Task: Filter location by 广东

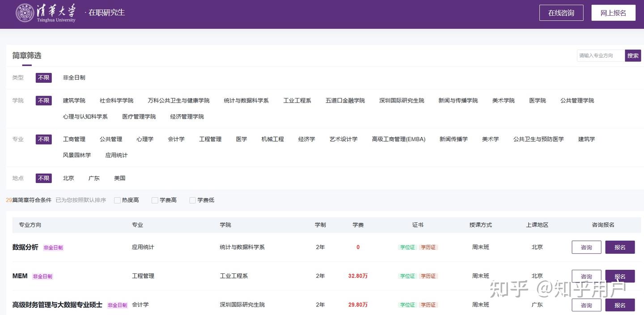Action: (94, 178)
